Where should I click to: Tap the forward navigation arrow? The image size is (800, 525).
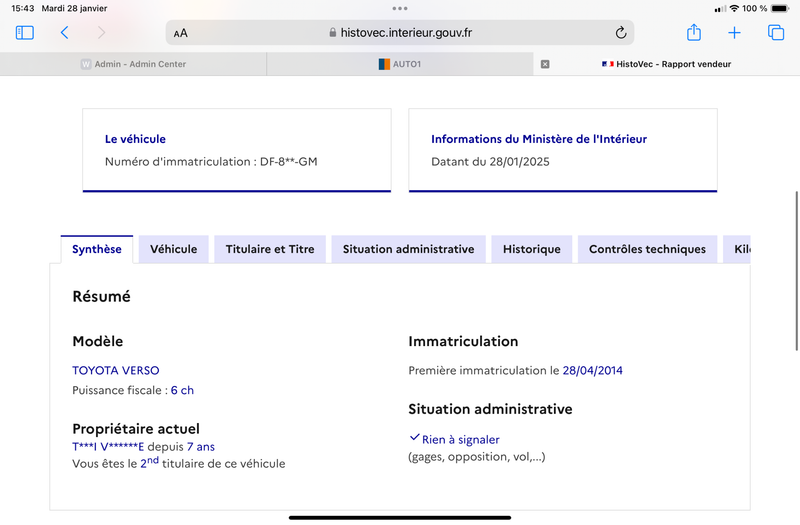(x=101, y=33)
